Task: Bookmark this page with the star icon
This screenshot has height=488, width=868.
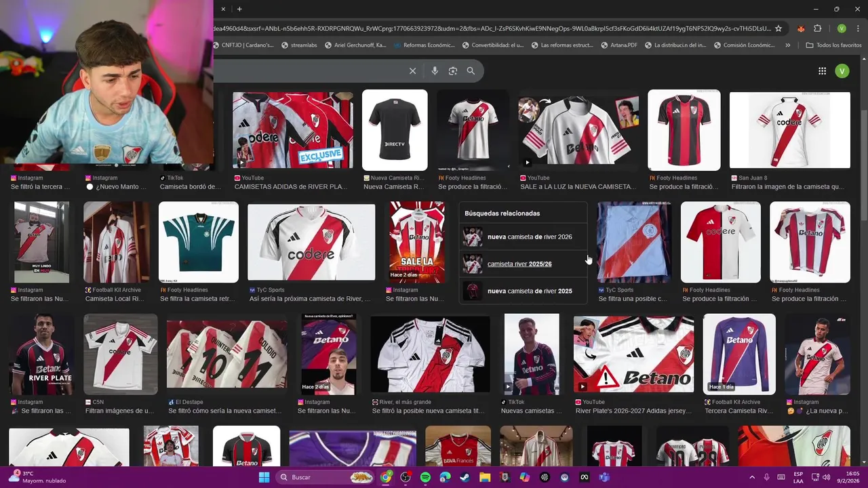Action: point(778,28)
